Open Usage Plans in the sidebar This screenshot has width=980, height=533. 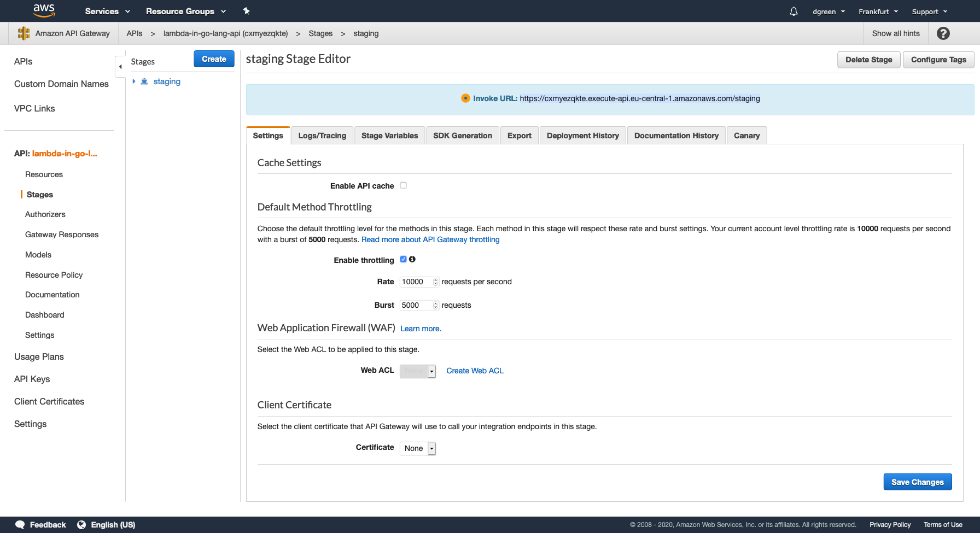[x=39, y=356]
